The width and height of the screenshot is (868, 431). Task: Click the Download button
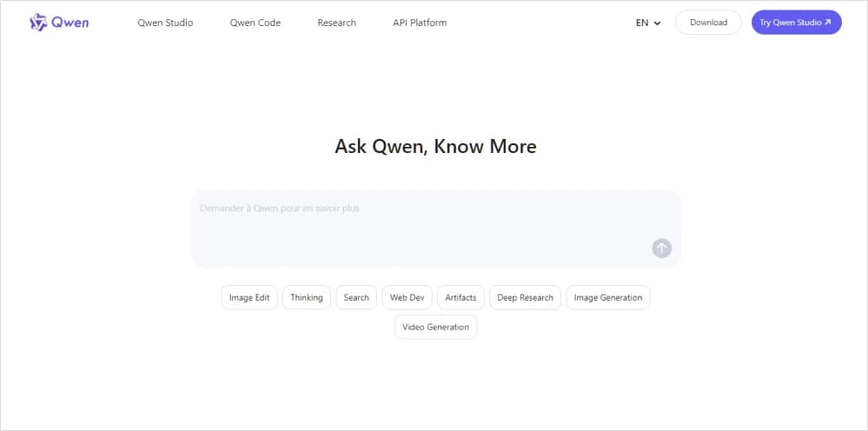tap(708, 23)
